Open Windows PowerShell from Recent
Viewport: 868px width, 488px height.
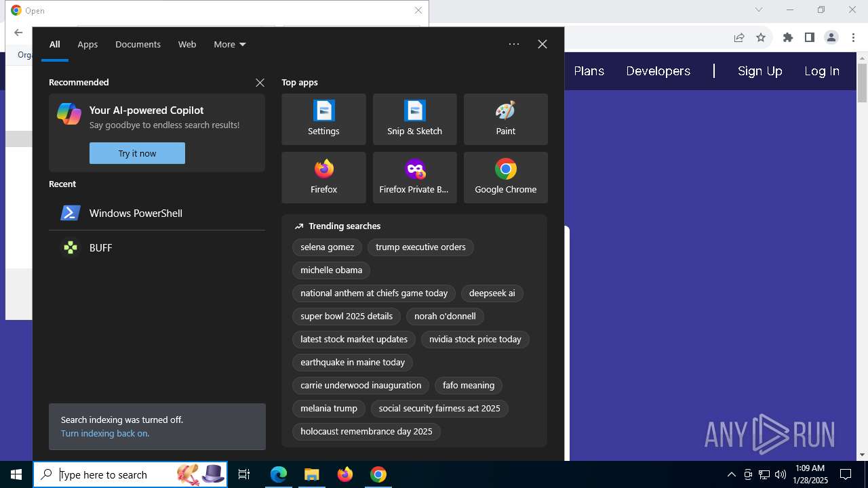click(157, 213)
